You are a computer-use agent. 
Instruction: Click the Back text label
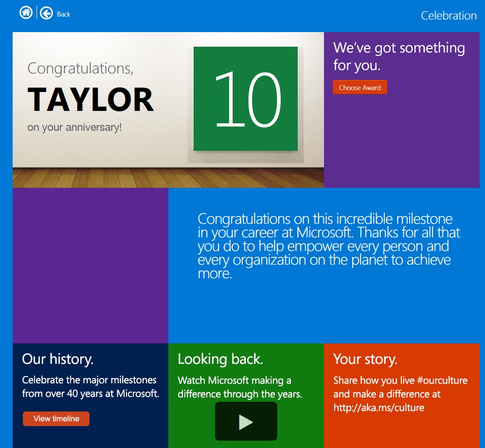pyautogui.click(x=63, y=14)
